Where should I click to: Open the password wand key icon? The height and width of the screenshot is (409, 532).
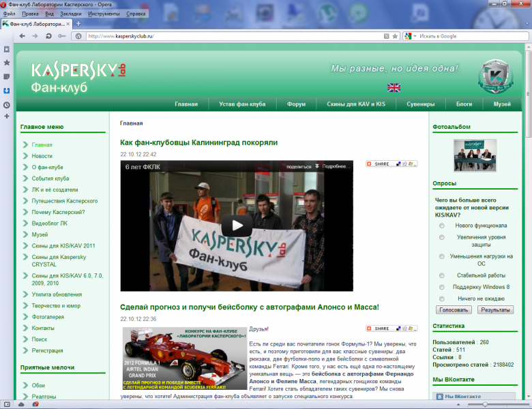pyautogui.click(x=62, y=36)
